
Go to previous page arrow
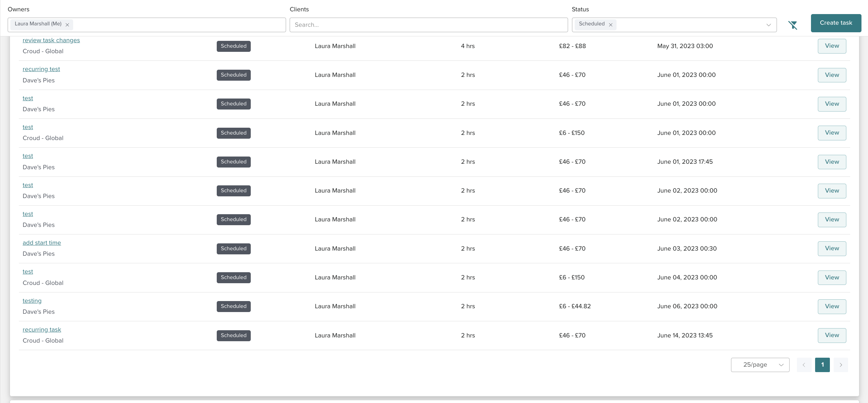click(x=804, y=365)
